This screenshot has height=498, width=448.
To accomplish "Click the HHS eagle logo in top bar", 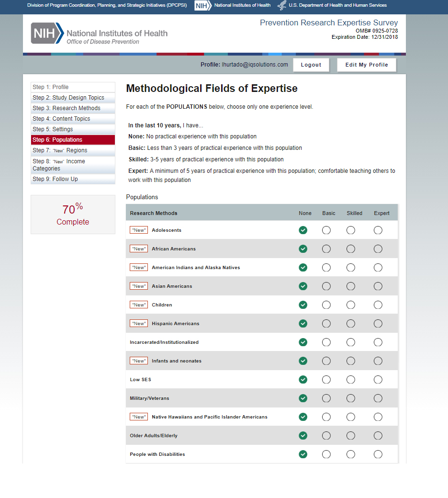I will coord(282,5).
